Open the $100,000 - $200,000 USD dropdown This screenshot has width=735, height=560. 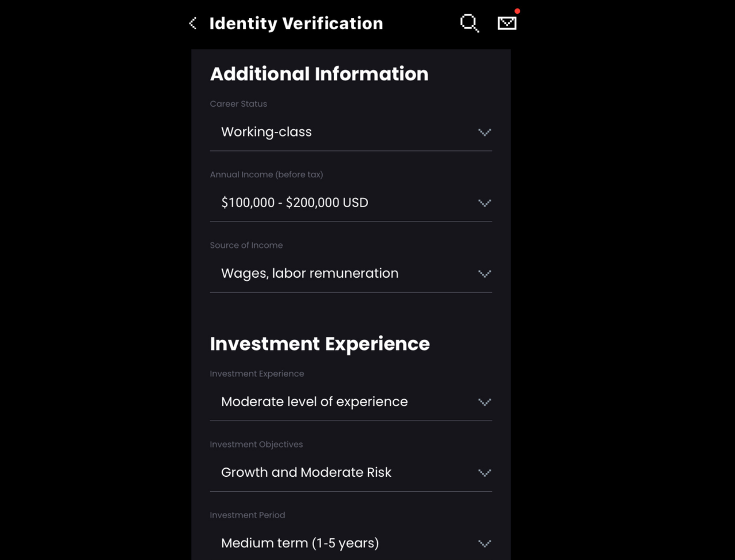(351, 203)
